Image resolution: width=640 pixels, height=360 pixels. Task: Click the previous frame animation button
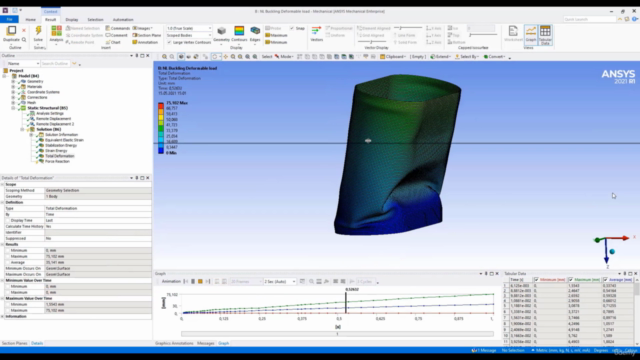[x=186, y=282]
